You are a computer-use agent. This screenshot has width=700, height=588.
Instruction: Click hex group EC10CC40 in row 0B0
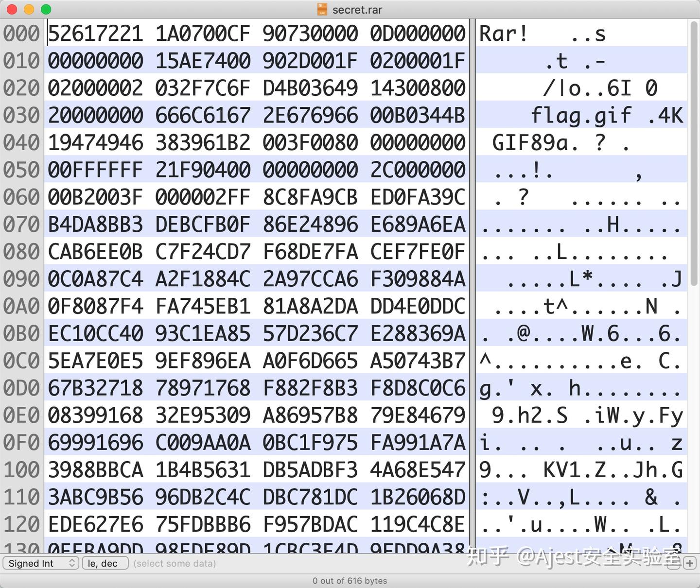tap(95, 333)
